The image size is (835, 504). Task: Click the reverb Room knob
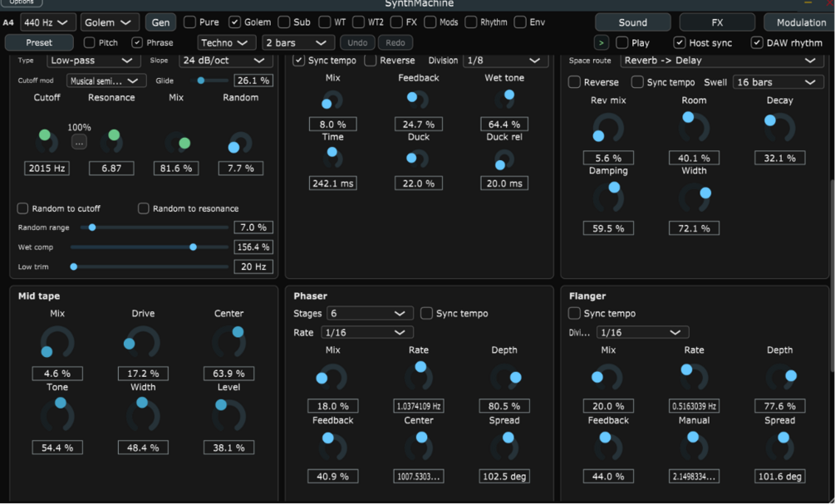click(694, 127)
